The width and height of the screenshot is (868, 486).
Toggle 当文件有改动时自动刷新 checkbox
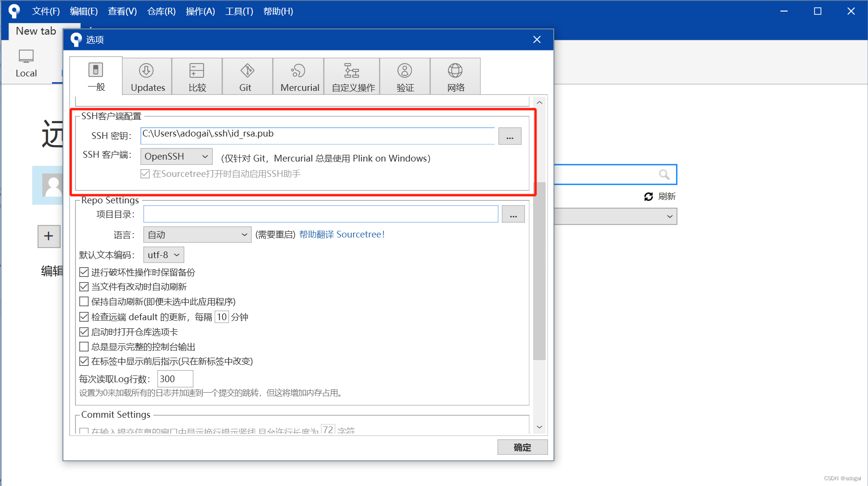coord(84,287)
